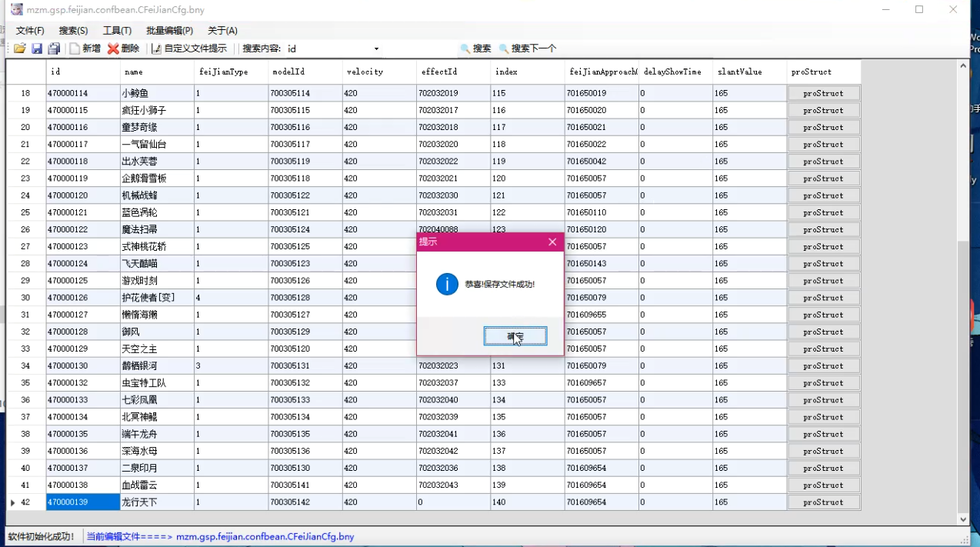Click the current file name in status bar
The image size is (980, 547).
coord(265,536)
